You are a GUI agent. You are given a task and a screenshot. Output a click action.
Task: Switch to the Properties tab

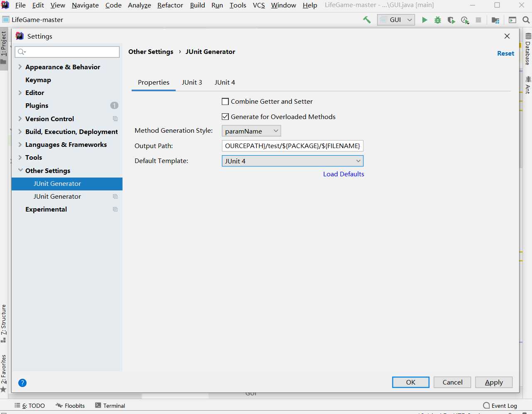coord(154,82)
